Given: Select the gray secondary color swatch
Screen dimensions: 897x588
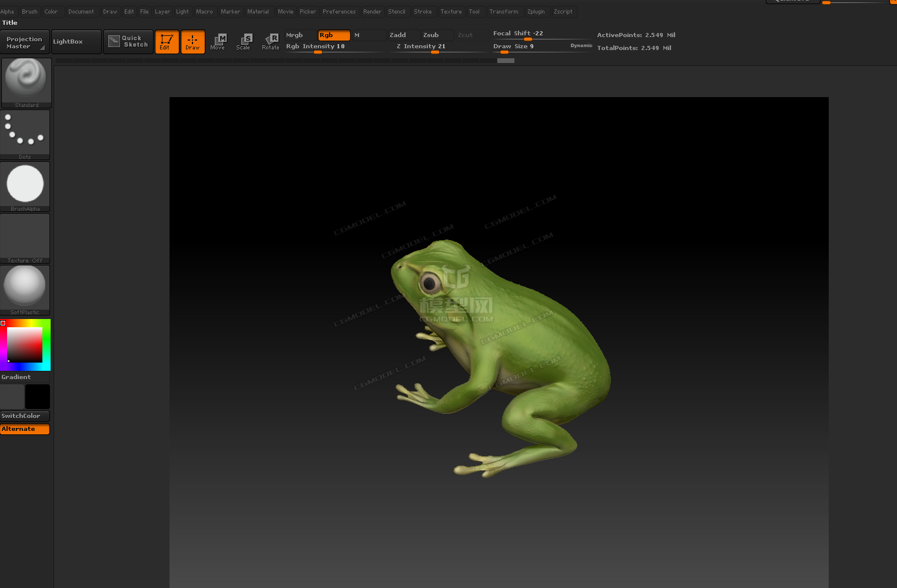Looking at the screenshot, I should click(x=12, y=397).
